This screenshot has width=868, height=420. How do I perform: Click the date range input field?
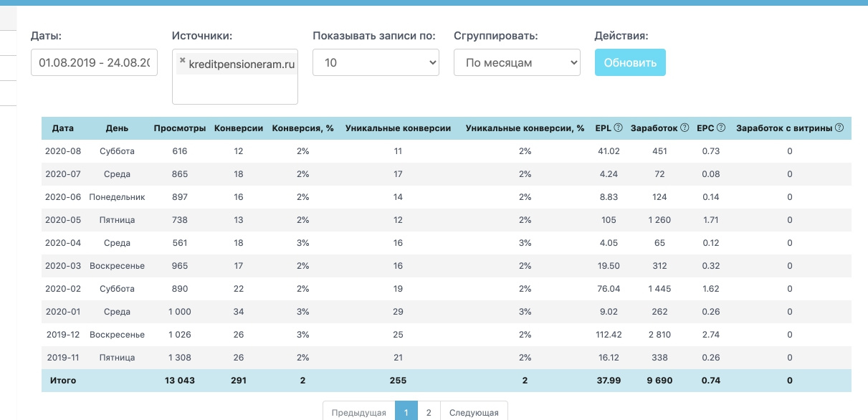tap(94, 62)
